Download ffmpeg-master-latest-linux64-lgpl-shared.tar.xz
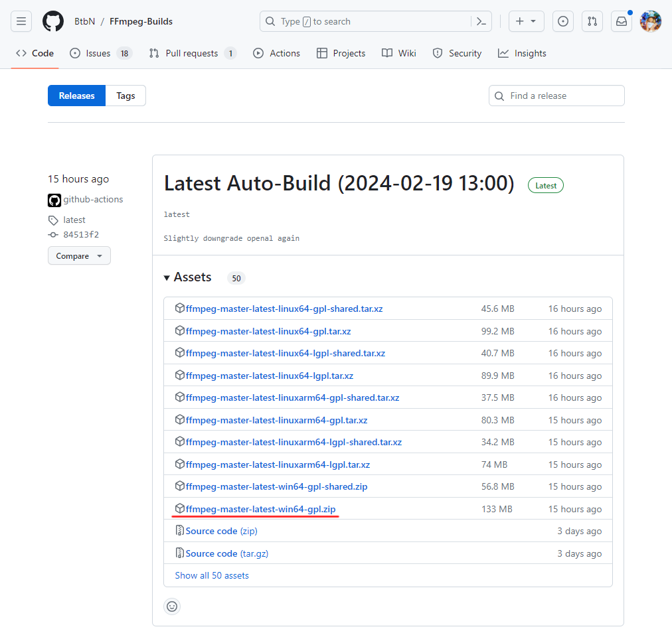The width and height of the screenshot is (672, 637). click(286, 353)
